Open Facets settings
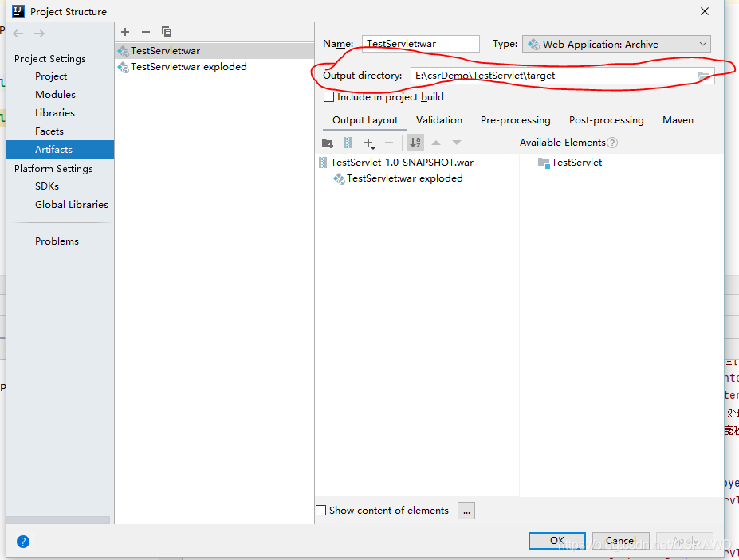 pyautogui.click(x=49, y=131)
